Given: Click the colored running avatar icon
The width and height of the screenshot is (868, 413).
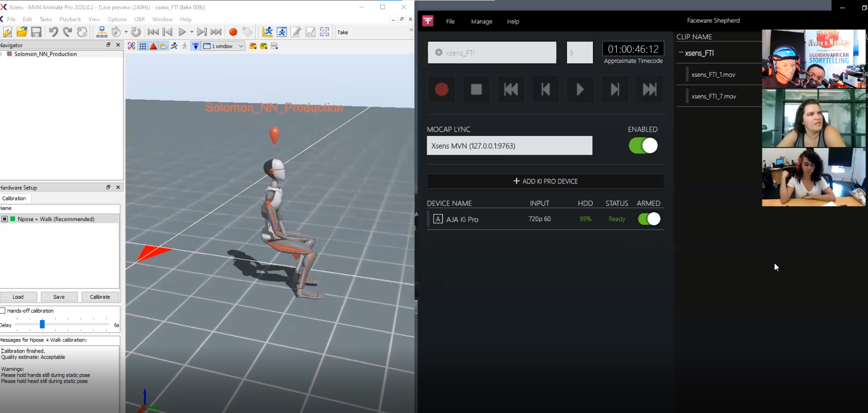Looking at the screenshot, I should click(x=174, y=46).
